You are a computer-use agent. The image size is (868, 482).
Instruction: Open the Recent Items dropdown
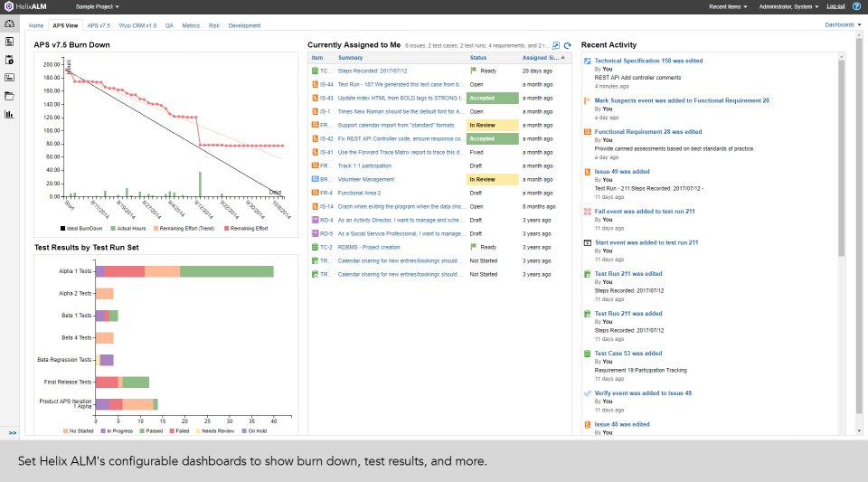point(728,6)
